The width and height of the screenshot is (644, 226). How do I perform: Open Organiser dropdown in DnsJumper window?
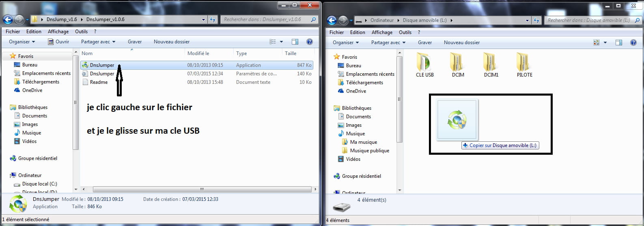point(22,42)
